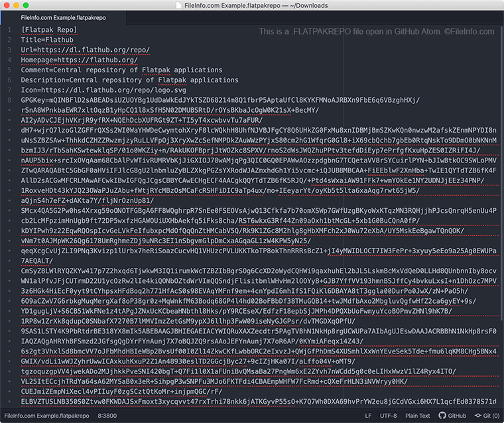Viewport: 504px width, 423px height.
Task: Select the FileInfo.com Example.flatpakrepo tab
Action: [x=64, y=19]
